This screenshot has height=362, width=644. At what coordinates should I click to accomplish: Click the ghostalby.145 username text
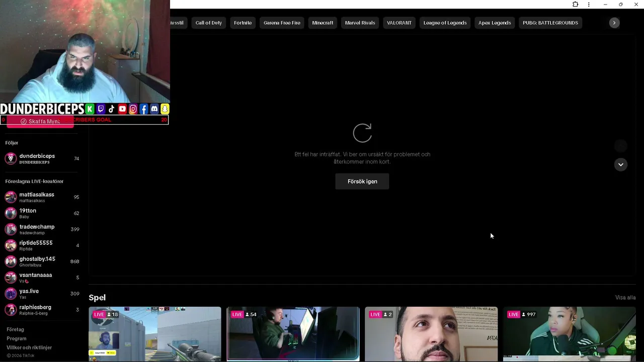(37, 259)
